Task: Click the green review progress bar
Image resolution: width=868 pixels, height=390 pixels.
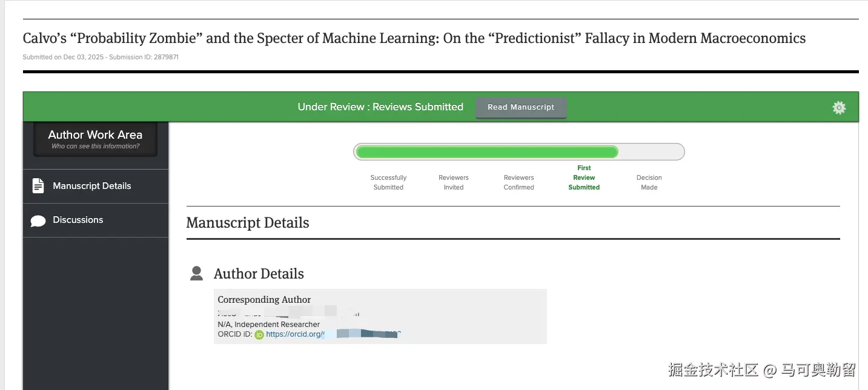Action: tap(486, 152)
